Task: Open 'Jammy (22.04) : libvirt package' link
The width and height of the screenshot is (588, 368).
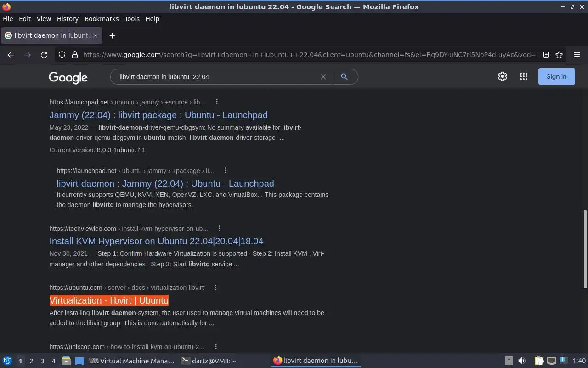Action: pos(158,115)
